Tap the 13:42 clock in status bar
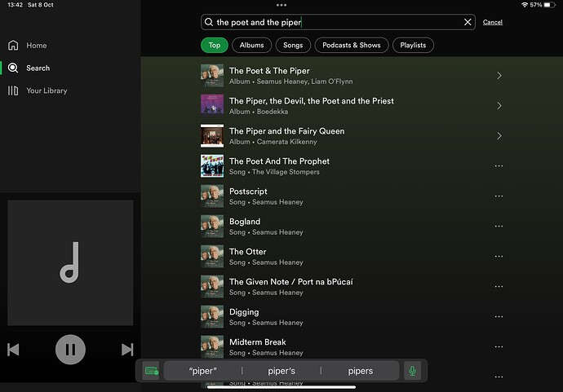Screen dimensions: 563x392 tap(15, 5)
